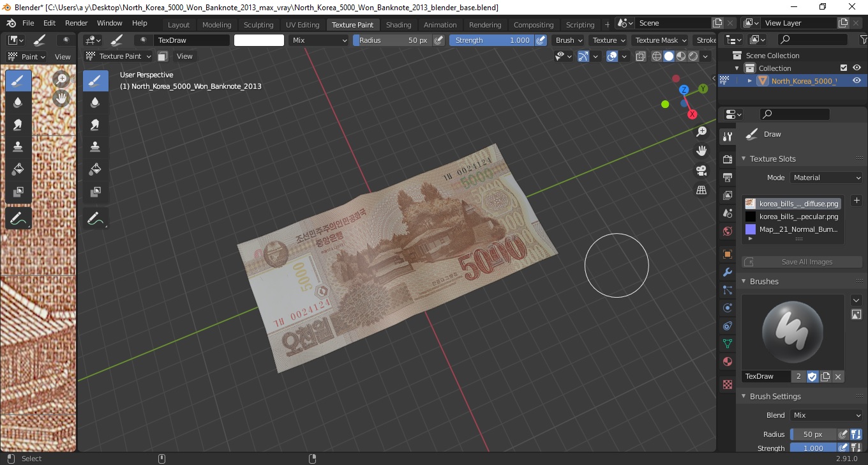
Task: Open the Texture Mask dropdown in header
Action: pyautogui.click(x=660, y=40)
